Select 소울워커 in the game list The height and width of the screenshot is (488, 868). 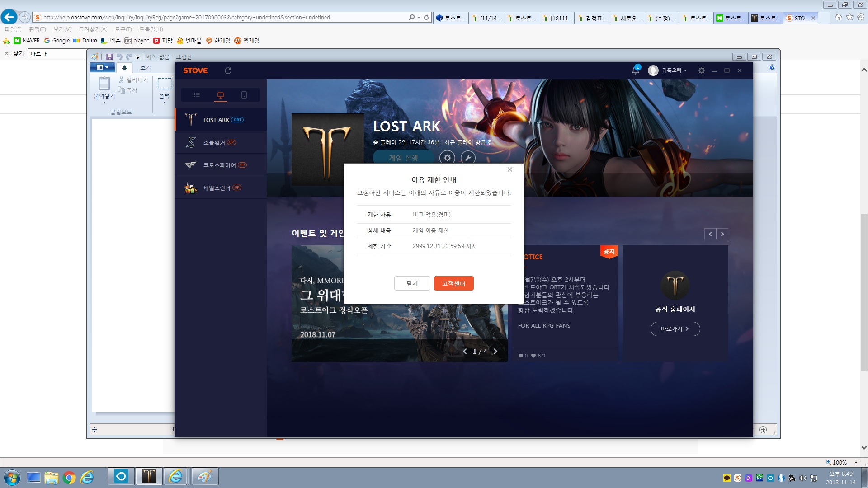coord(214,143)
